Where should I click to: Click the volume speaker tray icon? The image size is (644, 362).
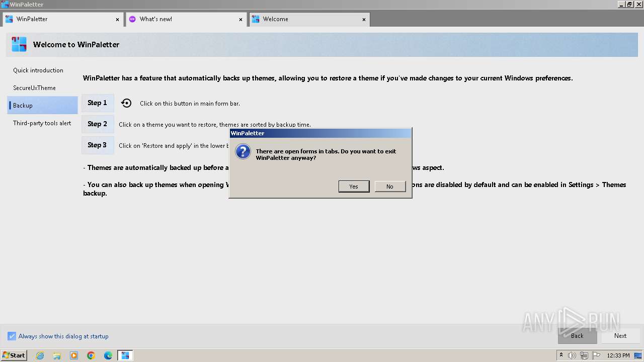[x=572, y=355]
